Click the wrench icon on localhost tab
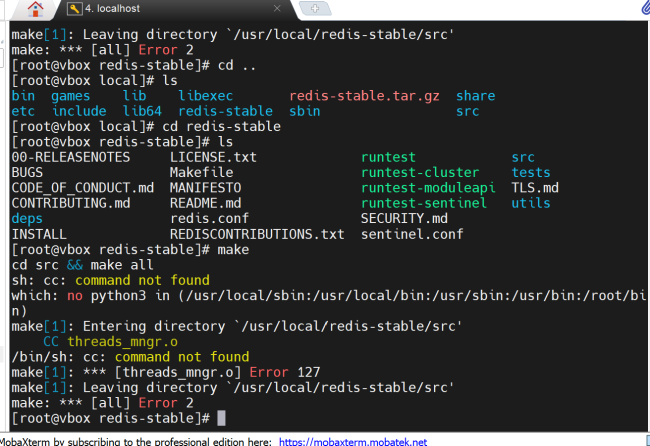This screenshot has height=446, width=650. pos(76,10)
